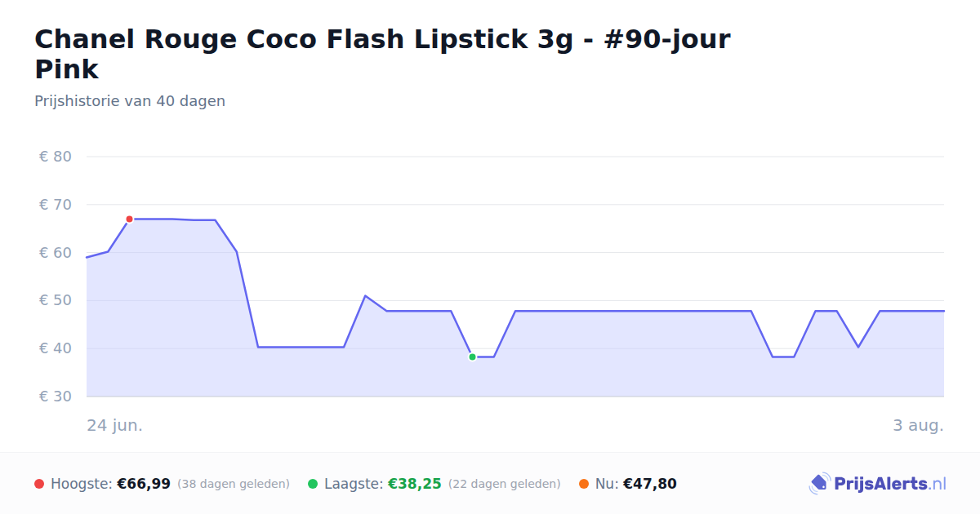Click the product title heading
The image size is (980, 514).
click(x=382, y=54)
